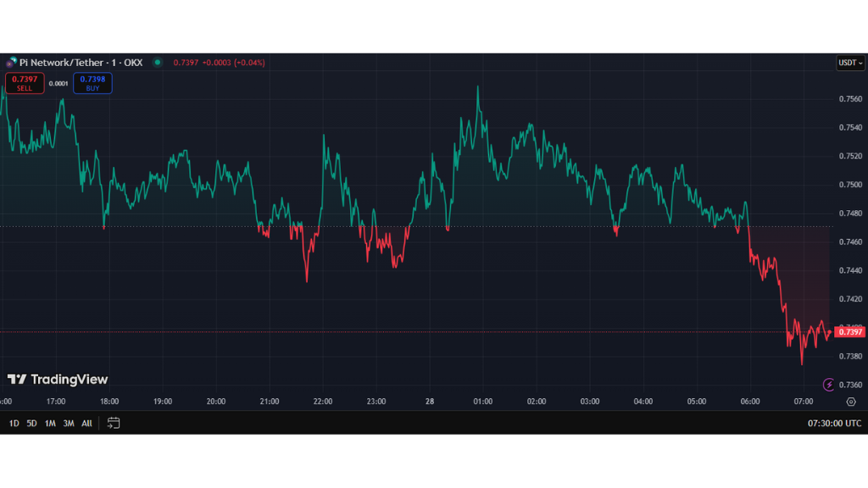Show All time range data
Screen dimensions: 868x488
point(86,423)
